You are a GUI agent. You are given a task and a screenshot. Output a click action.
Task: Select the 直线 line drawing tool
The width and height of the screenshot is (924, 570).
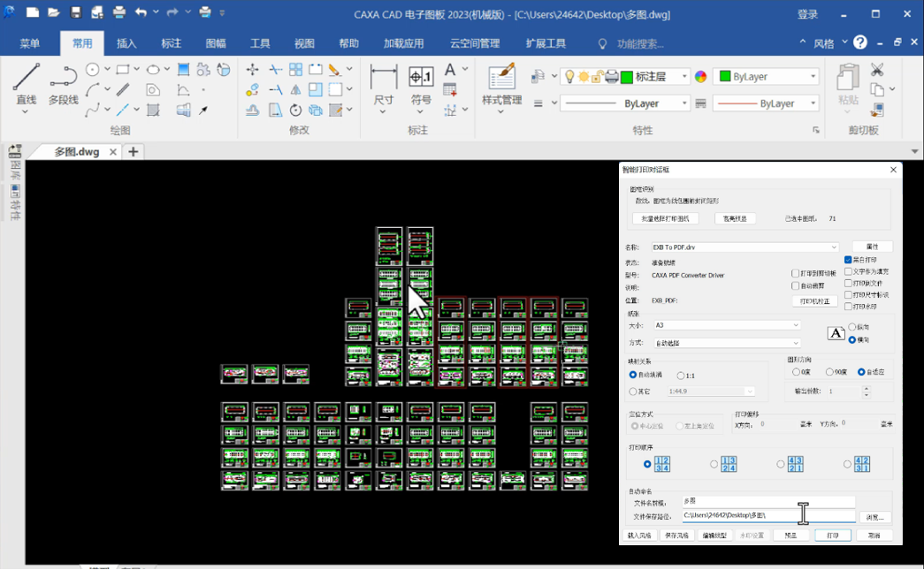pyautogui.click(x=26, y=84)
